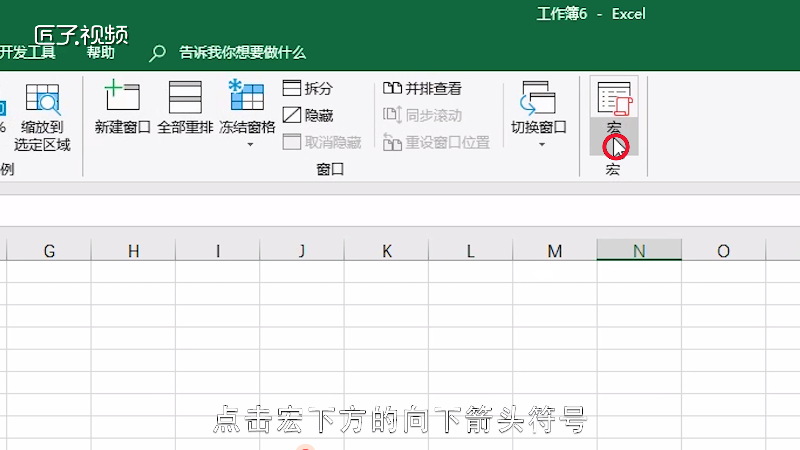Click Reset Window Position (重设窗口位置)
This screenshot has width=800, height=450.
point(437,143)
